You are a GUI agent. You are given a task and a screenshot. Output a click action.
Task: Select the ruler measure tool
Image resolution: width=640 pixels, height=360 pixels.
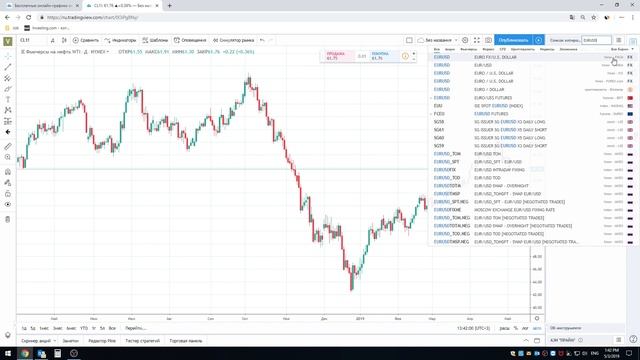pos(8,146)
